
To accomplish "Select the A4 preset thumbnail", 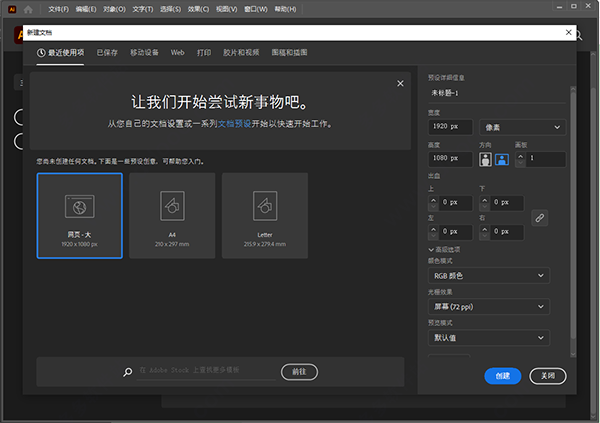I will pos(172,215).
